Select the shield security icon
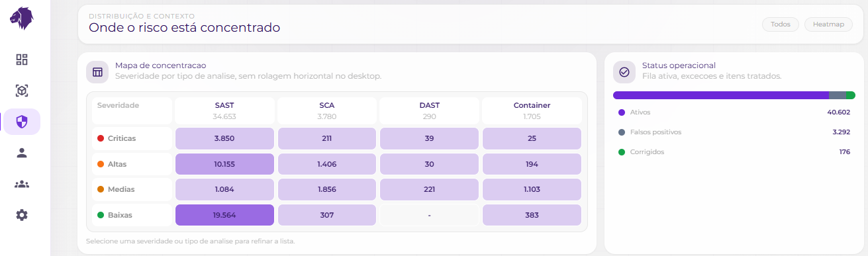Viewport: 868px width, 256px height. (22, 122)
